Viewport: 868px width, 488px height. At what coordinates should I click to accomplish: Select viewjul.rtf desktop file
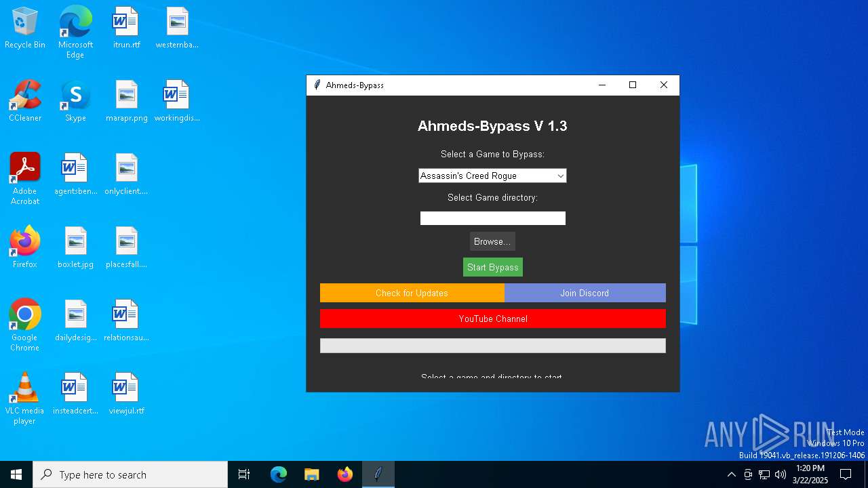coord(126,394)
